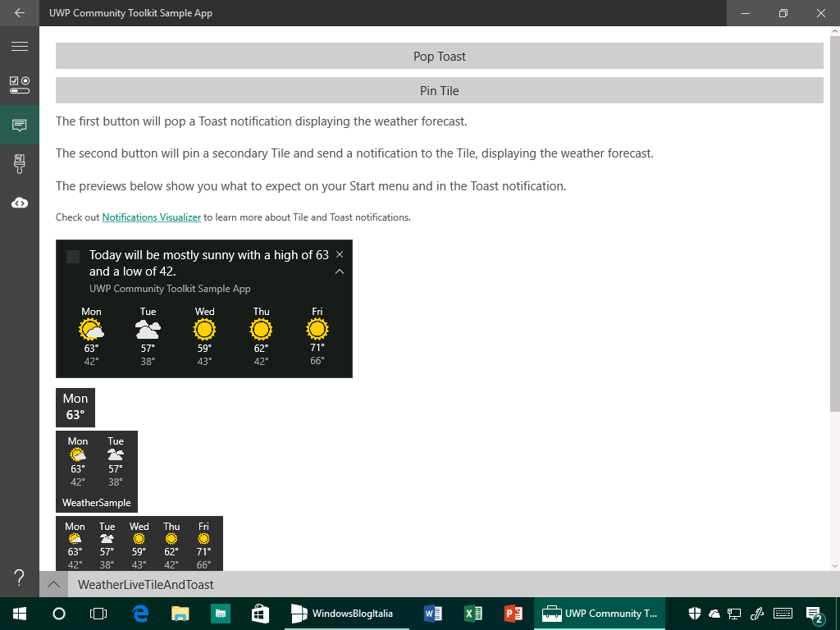Screen dimensions: 840x630
Task: Open the About question mark icon
Action: 20,577
